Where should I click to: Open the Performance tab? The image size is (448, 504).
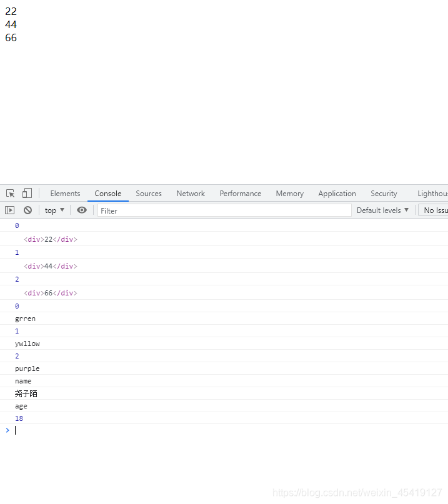240,194
